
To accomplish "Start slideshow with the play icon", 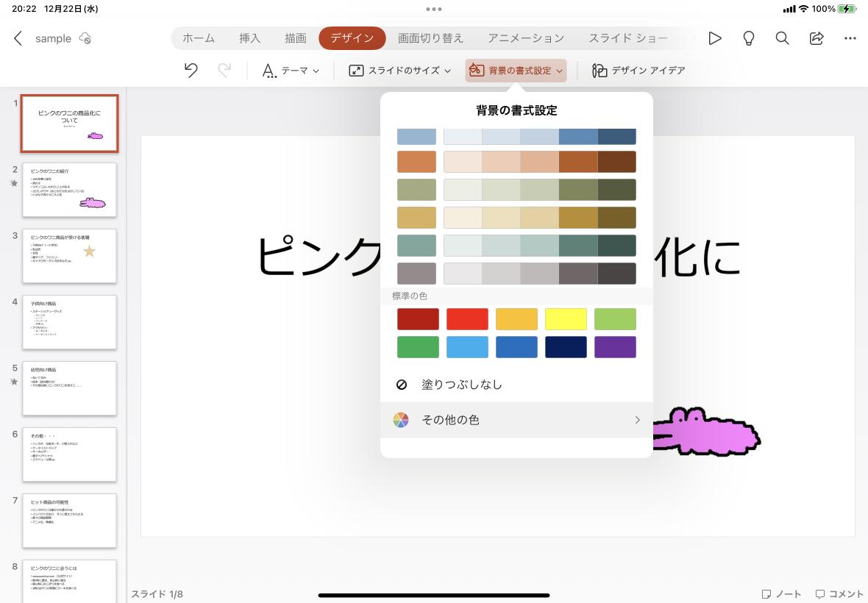I will (x=714, y=38).
